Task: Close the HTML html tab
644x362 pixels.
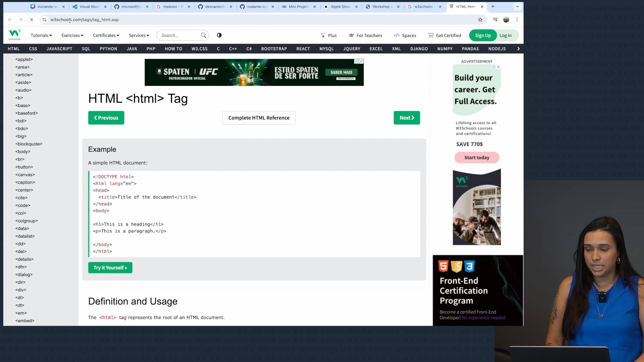Action: coord(482,6)
